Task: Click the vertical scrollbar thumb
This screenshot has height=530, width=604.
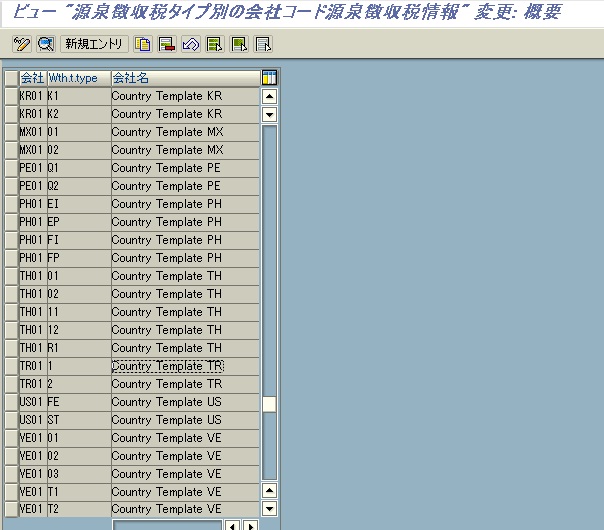Action: 269,404
